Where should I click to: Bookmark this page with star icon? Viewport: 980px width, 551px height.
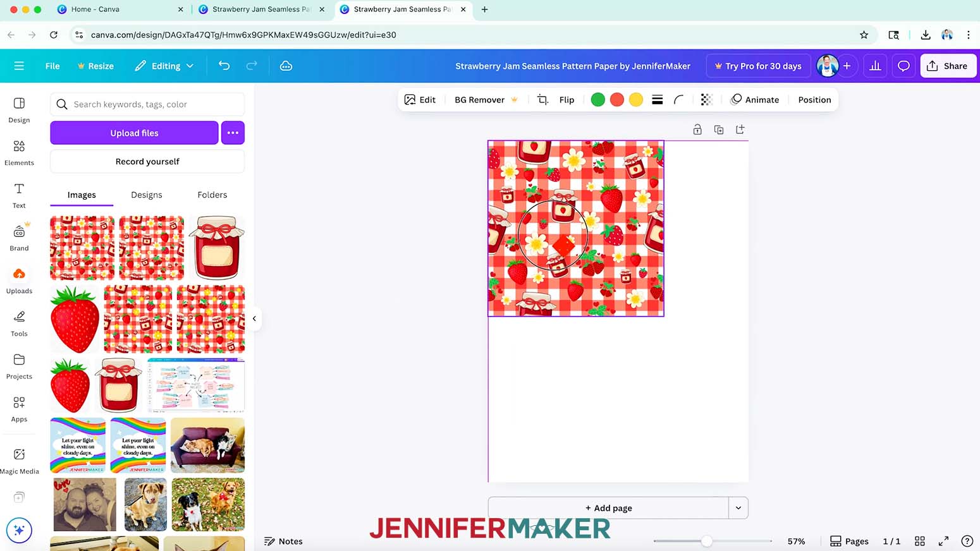(x=864, y=35)
